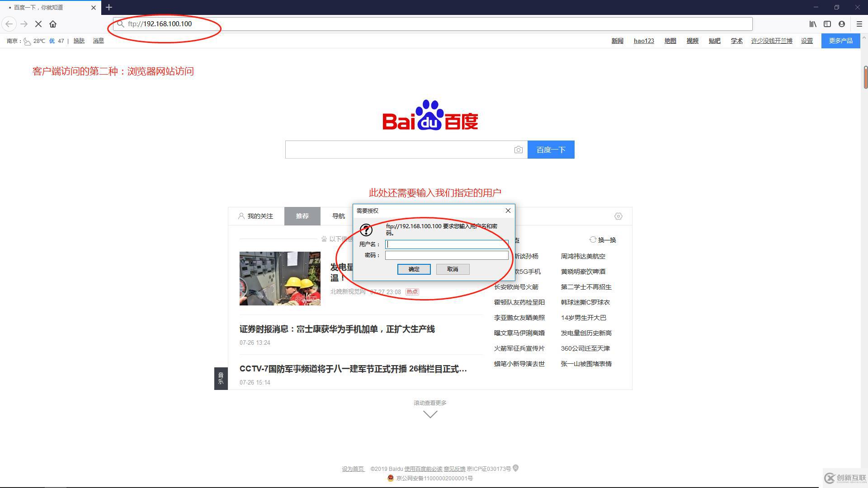Click hot topic 火箭军征兵宣传片

click(x=519, y=348)
